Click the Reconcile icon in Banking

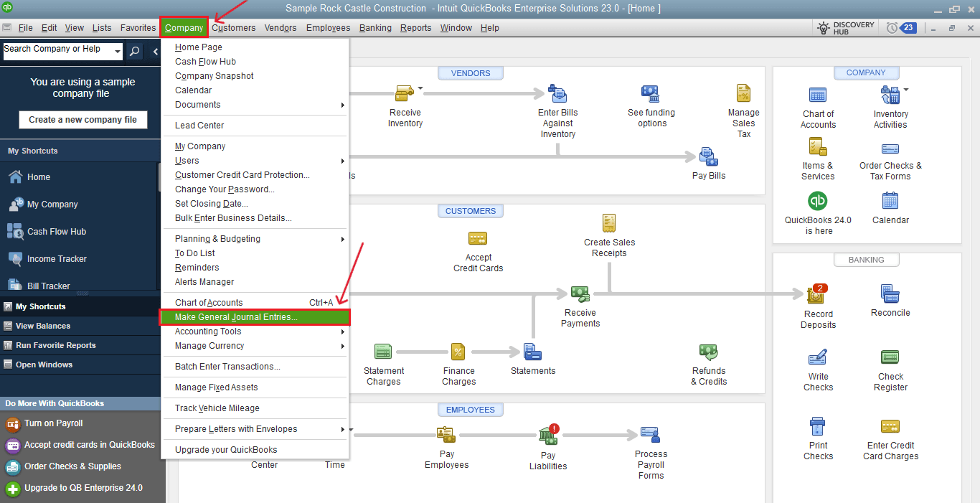(890, 293)
